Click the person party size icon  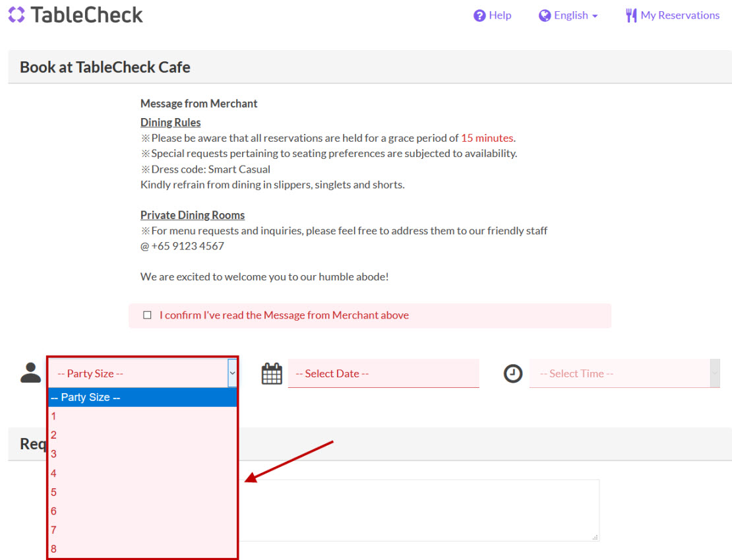(31, 373)
